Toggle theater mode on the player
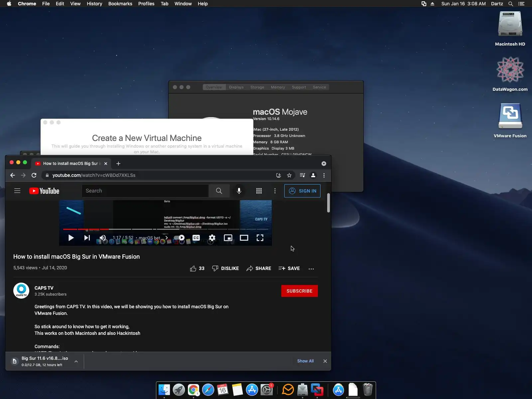Viewport: 532px width, 399px height. pos(244,238)
